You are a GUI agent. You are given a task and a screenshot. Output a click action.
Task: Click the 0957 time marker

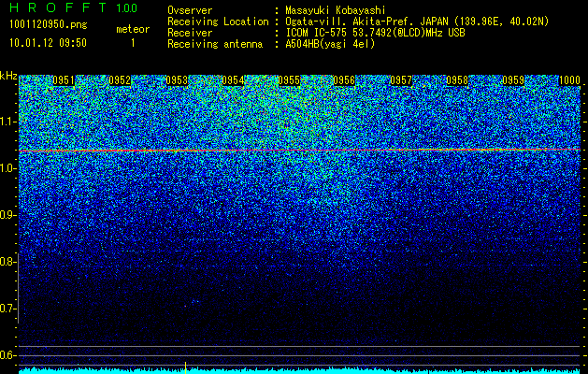coord(401,80)
